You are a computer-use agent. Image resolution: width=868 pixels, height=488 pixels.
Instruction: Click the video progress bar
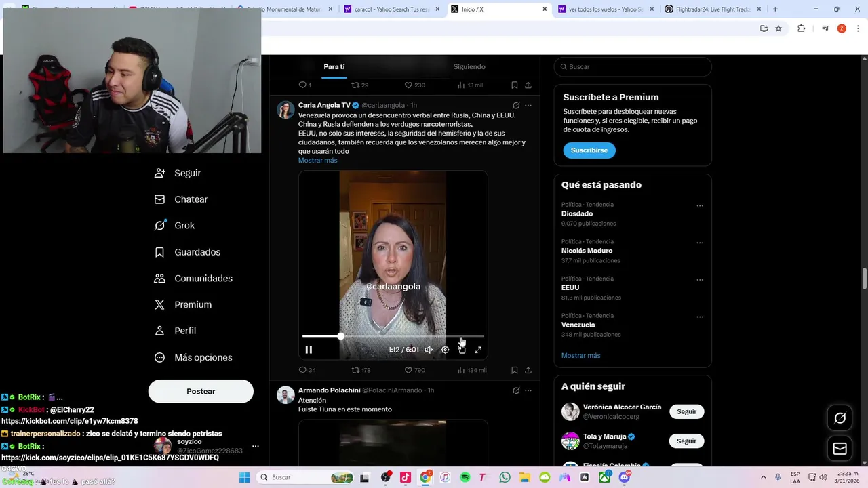coord(393,336)
